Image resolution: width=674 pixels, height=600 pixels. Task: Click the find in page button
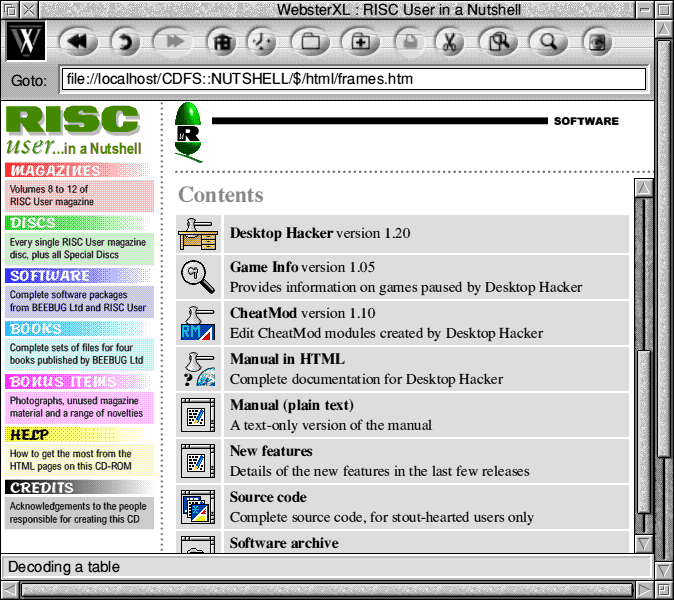499,42
